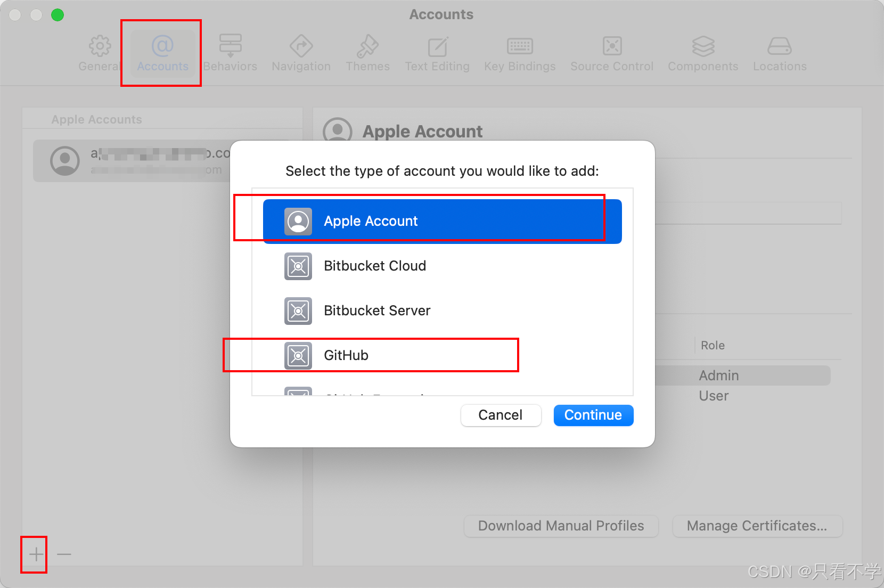Click the Role column header
The width and height of the screenshot is (884, 588).
tap(713, 346)
